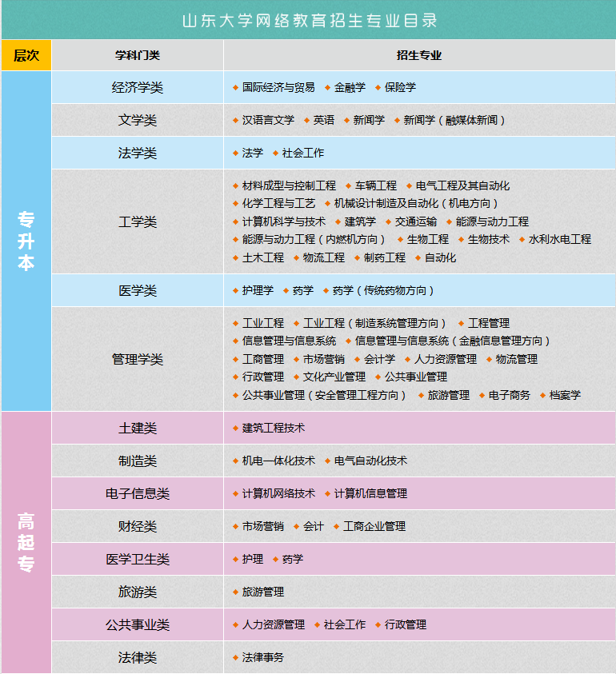Click 能源与动力工程（内燃机方向）
Image resolution: width=616 pixels, height=674 pixels.
pyautogui.click(x=314, y=239)
